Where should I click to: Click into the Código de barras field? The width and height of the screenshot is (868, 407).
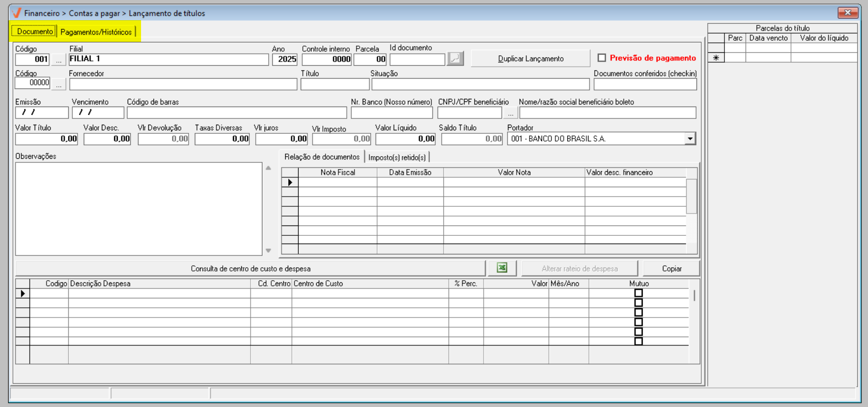(x=237, y=113)
